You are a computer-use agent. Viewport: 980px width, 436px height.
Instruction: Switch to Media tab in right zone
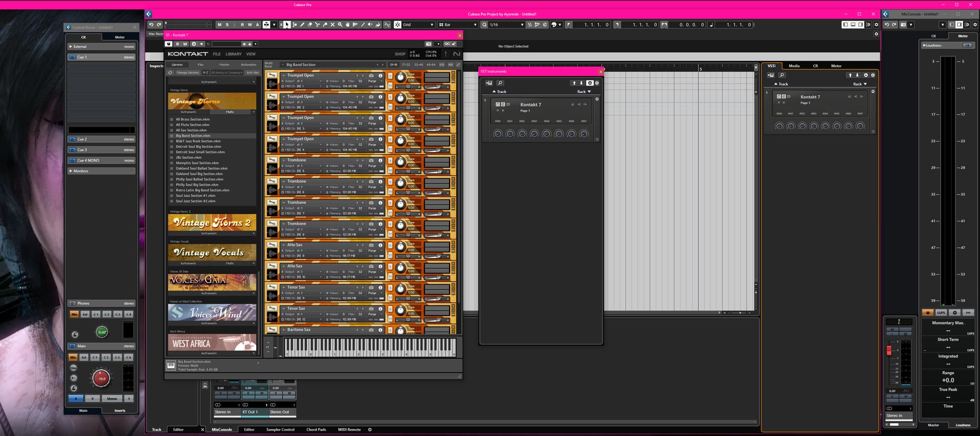coord(794,66)
